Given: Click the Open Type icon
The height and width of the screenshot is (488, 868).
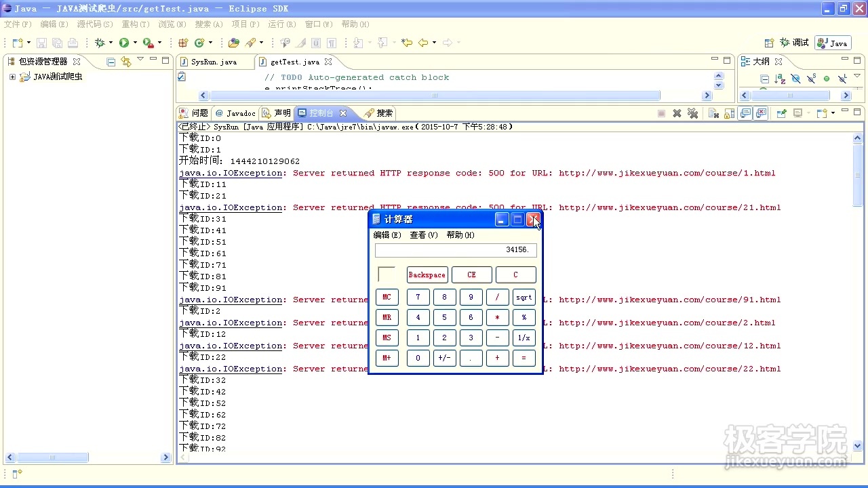Looking at the screenshot, I should [x=234, y=43].
